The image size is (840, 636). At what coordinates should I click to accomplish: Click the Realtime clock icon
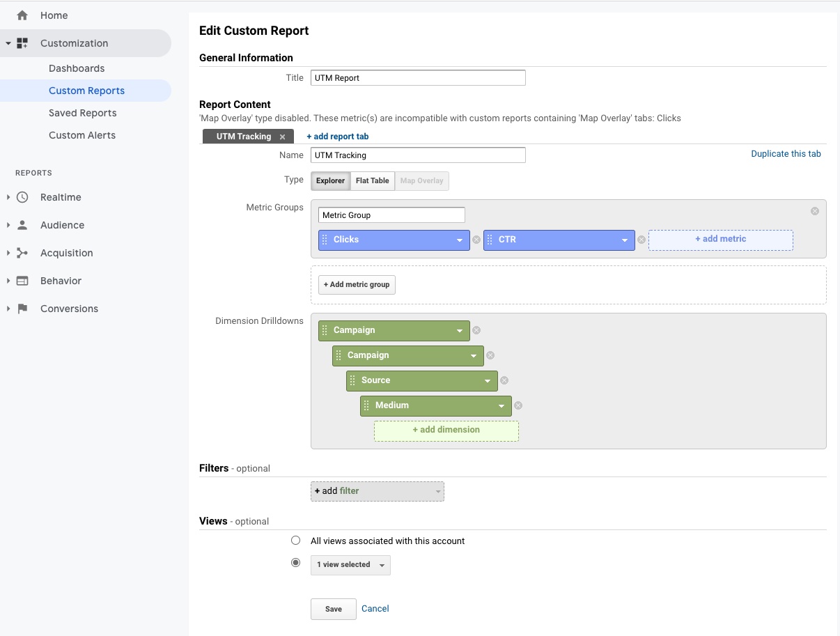(x=22, y=197)
